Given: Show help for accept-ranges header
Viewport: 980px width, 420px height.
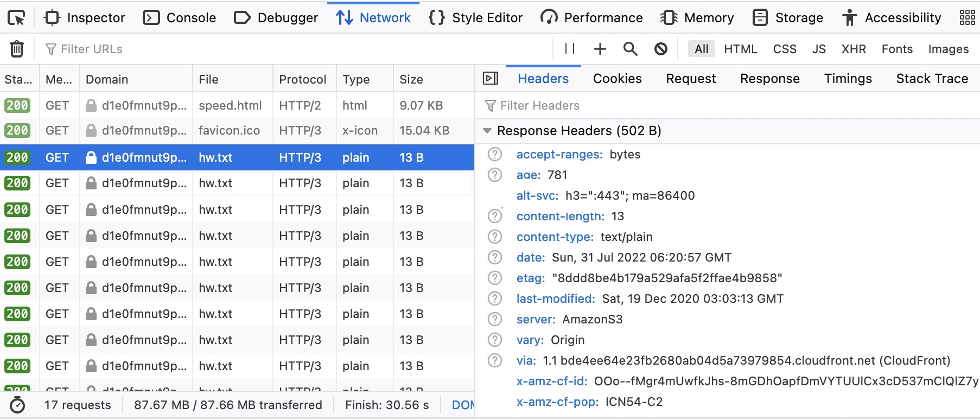Looking at the screenshot, I should (x=494, y=155).
